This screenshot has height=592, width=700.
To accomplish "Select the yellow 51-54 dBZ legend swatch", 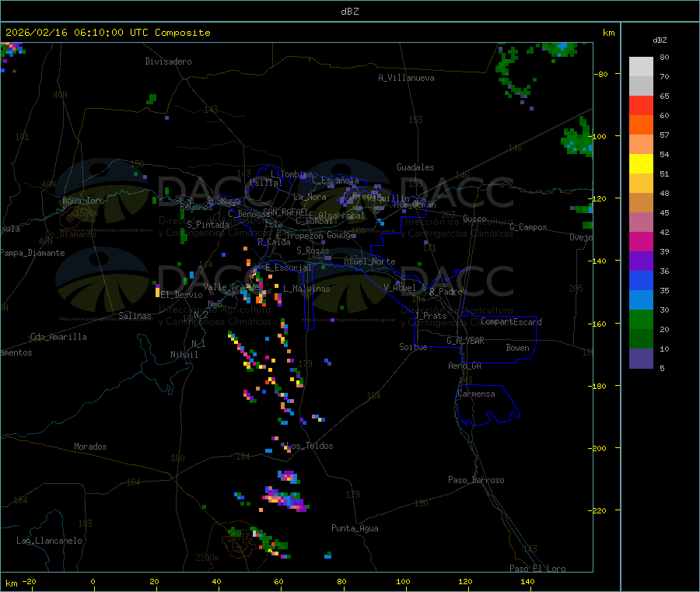I will [641, 164].
